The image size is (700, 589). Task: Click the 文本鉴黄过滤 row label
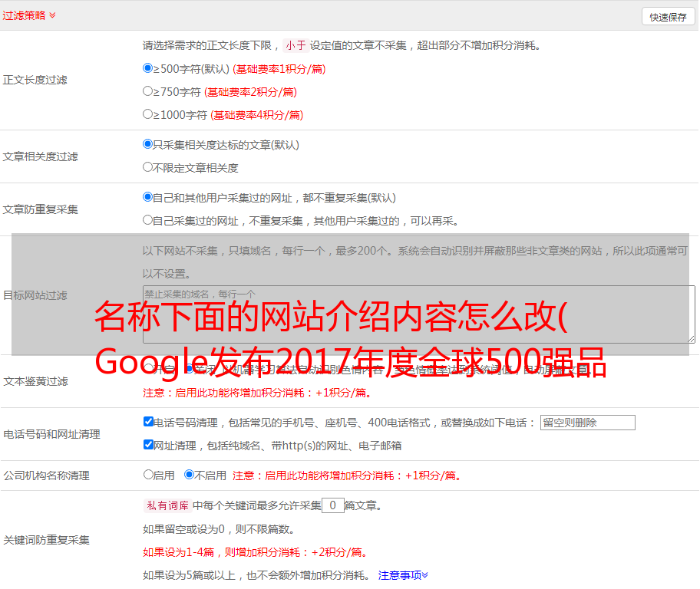tap(36, 381)
